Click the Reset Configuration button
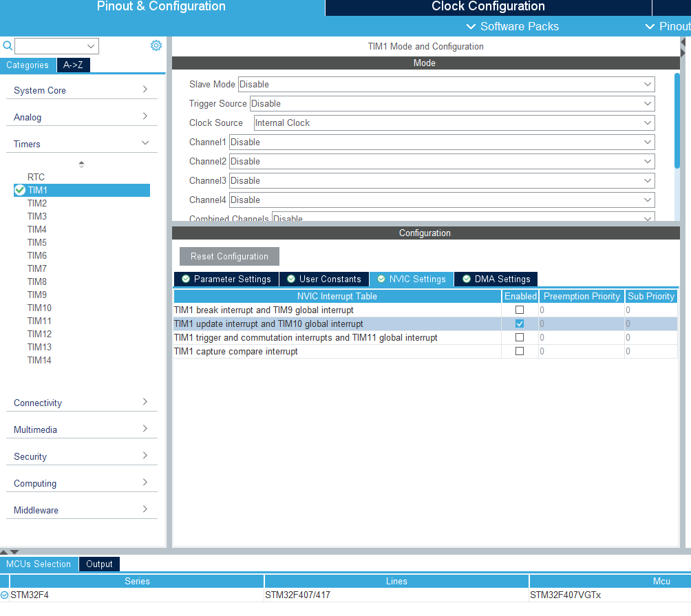The width and height of the screenshot is (691, 616). (229, 257)
